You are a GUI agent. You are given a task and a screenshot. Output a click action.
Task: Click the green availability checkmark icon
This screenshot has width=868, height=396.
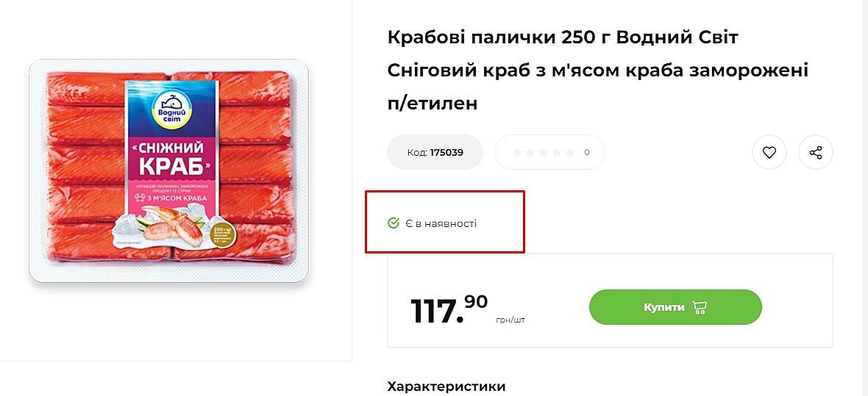coord(394,223)
